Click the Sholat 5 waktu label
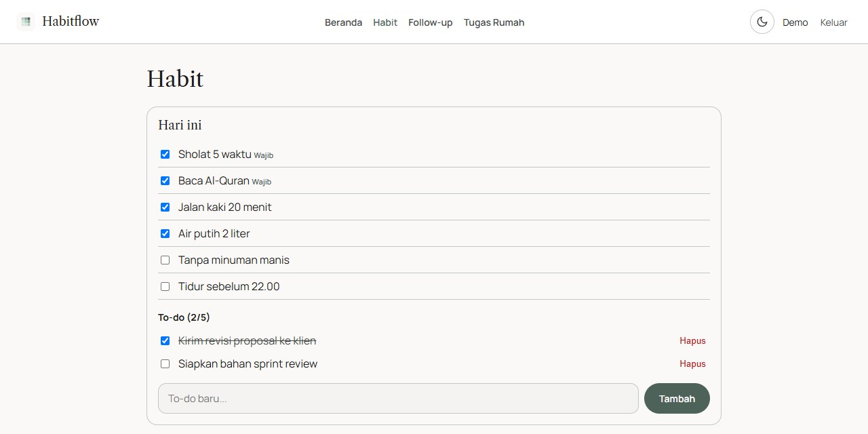 tap(214, 155)
